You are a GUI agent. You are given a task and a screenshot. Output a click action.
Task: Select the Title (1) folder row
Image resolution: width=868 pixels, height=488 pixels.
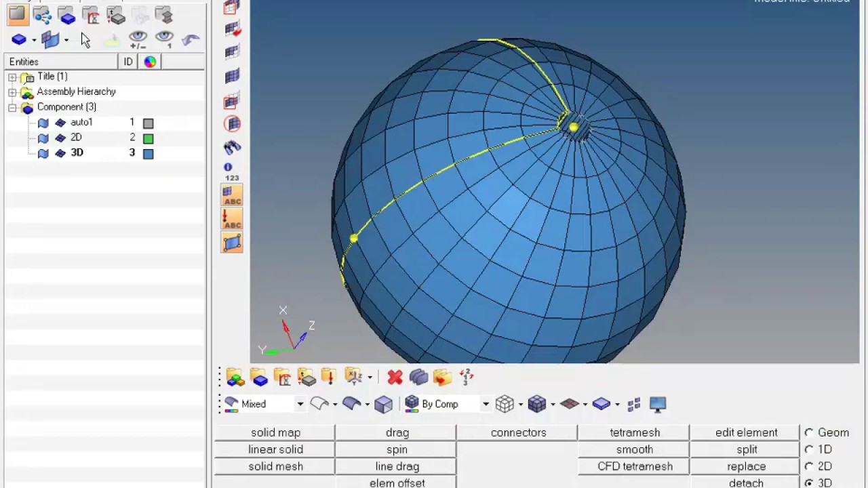52,77
